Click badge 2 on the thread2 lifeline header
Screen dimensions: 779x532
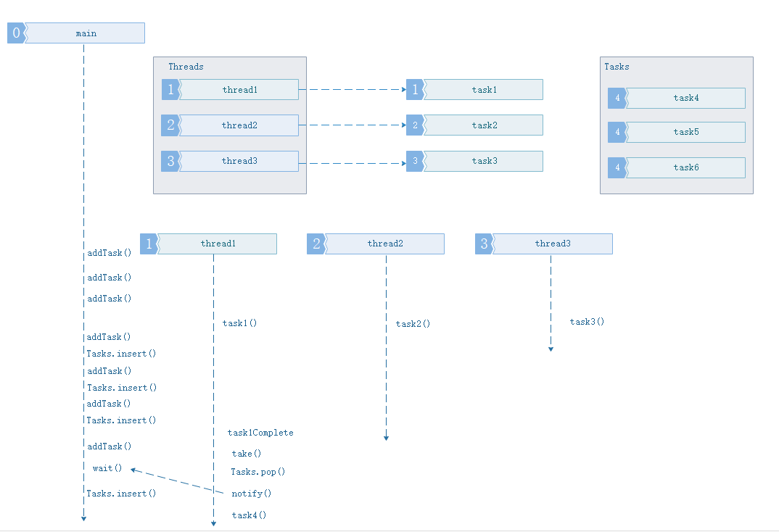pos(316,244)
